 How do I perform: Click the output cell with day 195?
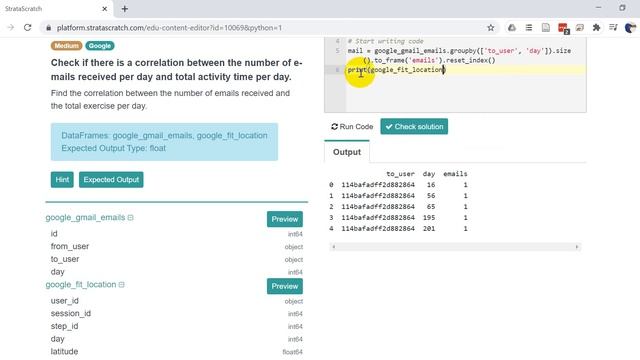(429, 218)
